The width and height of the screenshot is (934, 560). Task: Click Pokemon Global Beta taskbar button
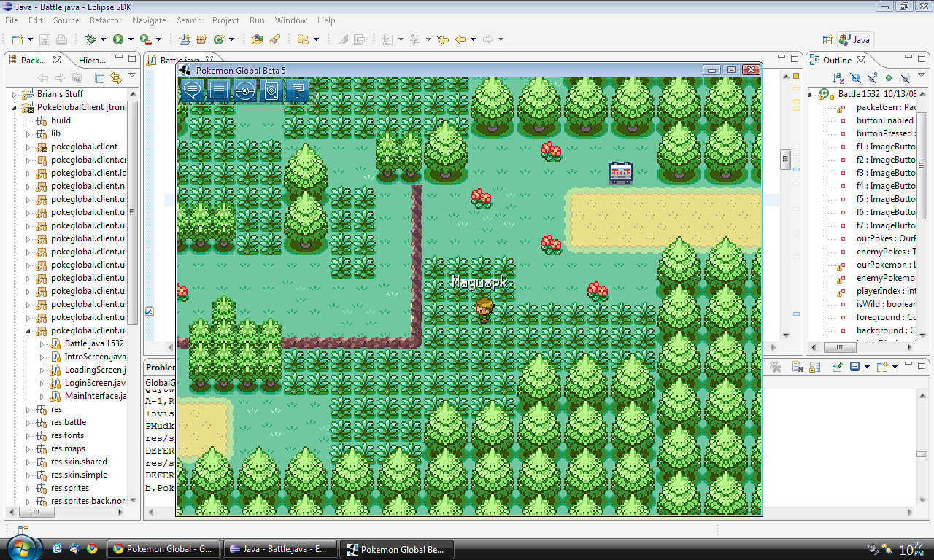click(x=398, y=549)
